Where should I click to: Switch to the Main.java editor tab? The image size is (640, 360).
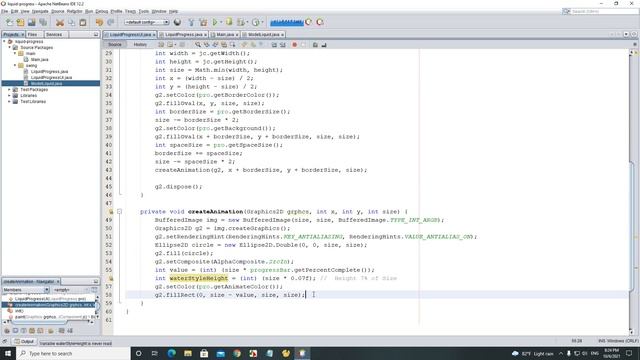point(224,35)
